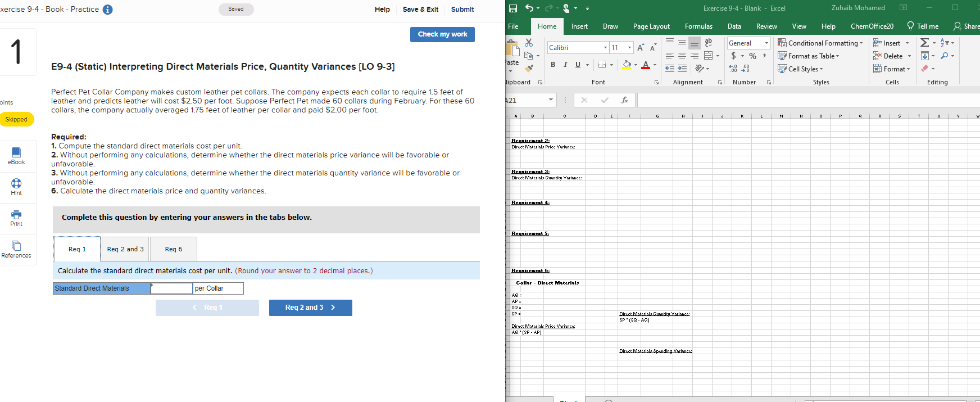Open the ChemOffice20 ribbon tab

pos(872,26)
